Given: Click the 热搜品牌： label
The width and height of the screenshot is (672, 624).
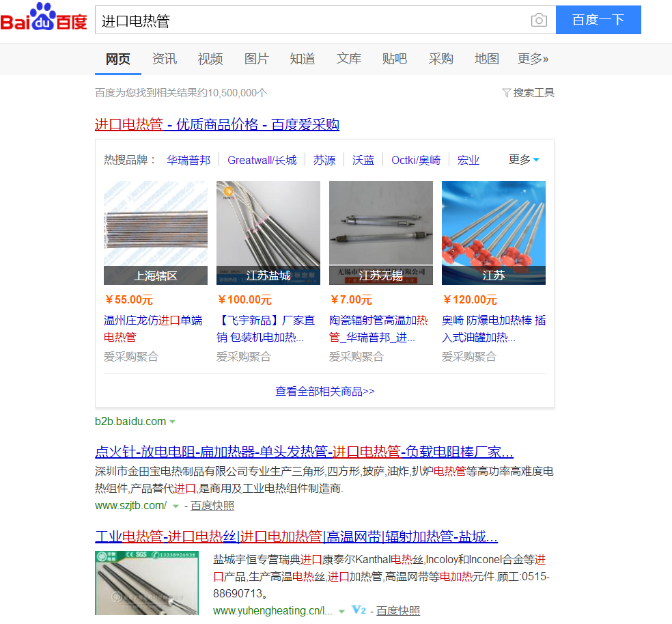Looking at the screenshot, I should [x=130, y=160].
